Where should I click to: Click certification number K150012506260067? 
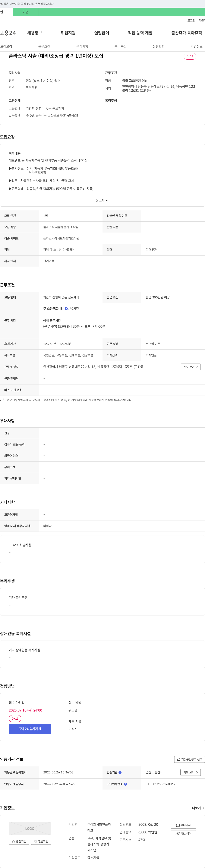(x=161, y=784)
